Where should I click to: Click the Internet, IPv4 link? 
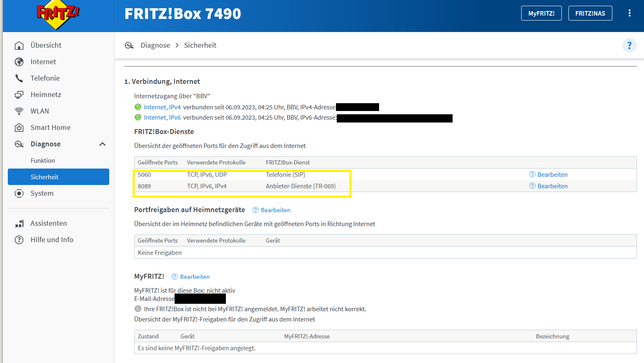pyautogui.click(x=162, y=107)
